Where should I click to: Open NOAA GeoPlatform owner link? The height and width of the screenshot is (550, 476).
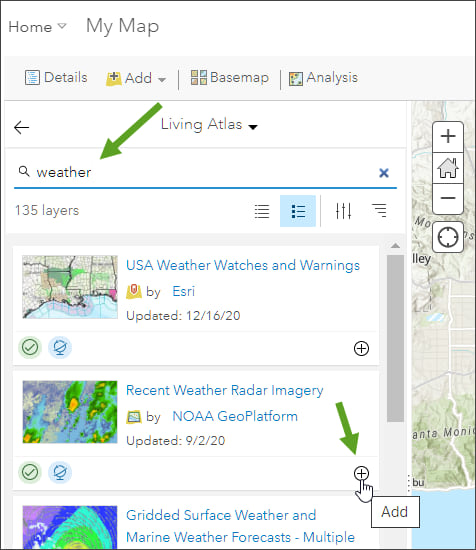point(235,416)
